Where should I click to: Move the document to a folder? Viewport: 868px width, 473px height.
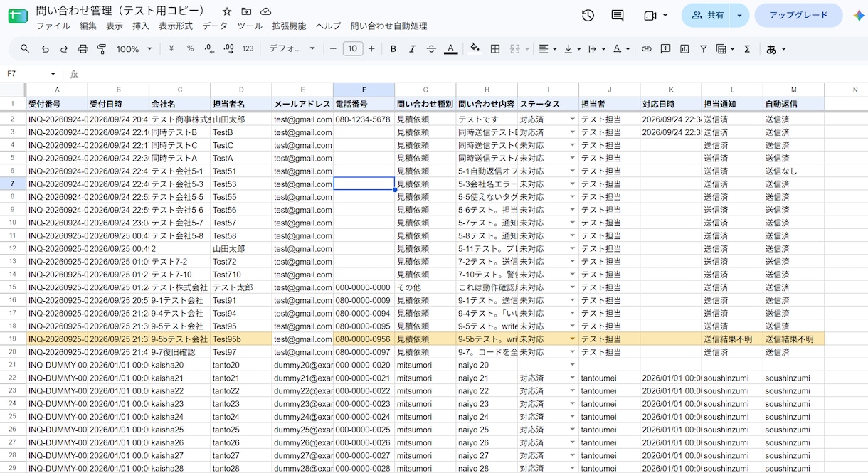(246, 11)
